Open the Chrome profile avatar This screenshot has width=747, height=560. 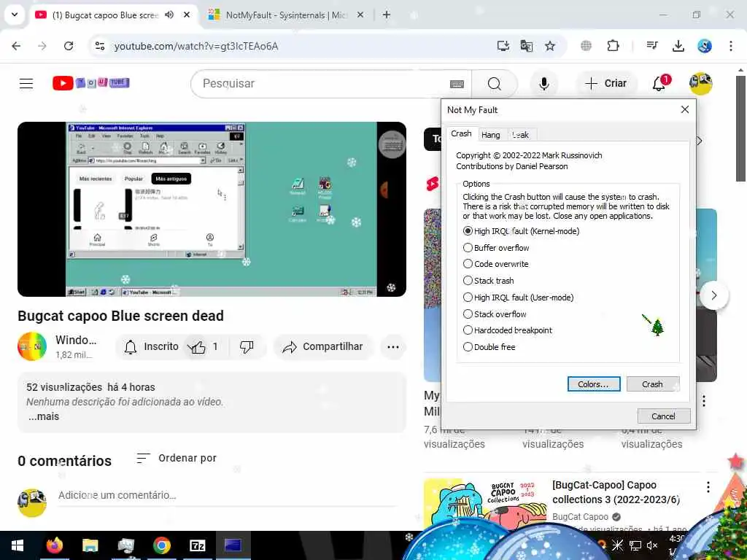coord(705,46)
